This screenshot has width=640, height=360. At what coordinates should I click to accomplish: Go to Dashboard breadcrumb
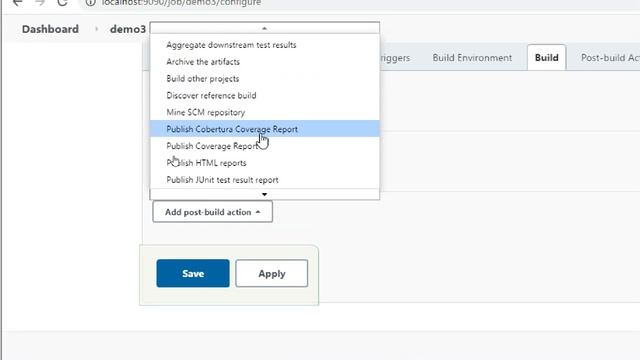50,29
